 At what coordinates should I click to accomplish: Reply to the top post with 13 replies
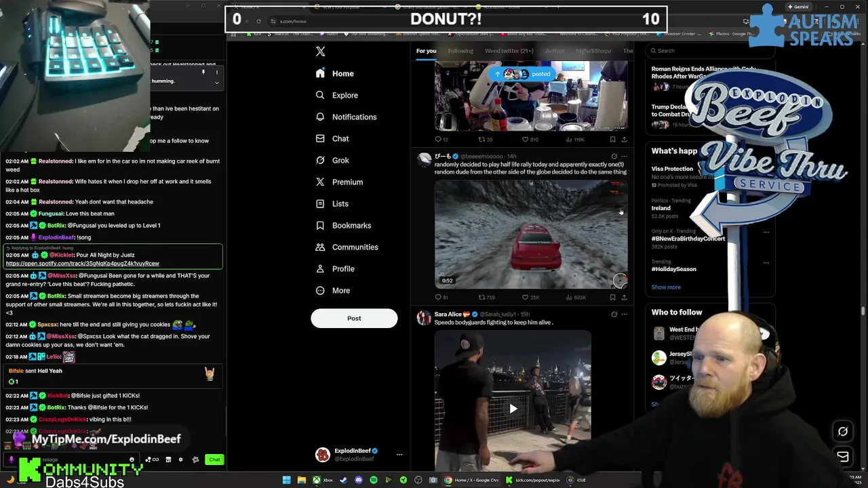coord(441,140)
